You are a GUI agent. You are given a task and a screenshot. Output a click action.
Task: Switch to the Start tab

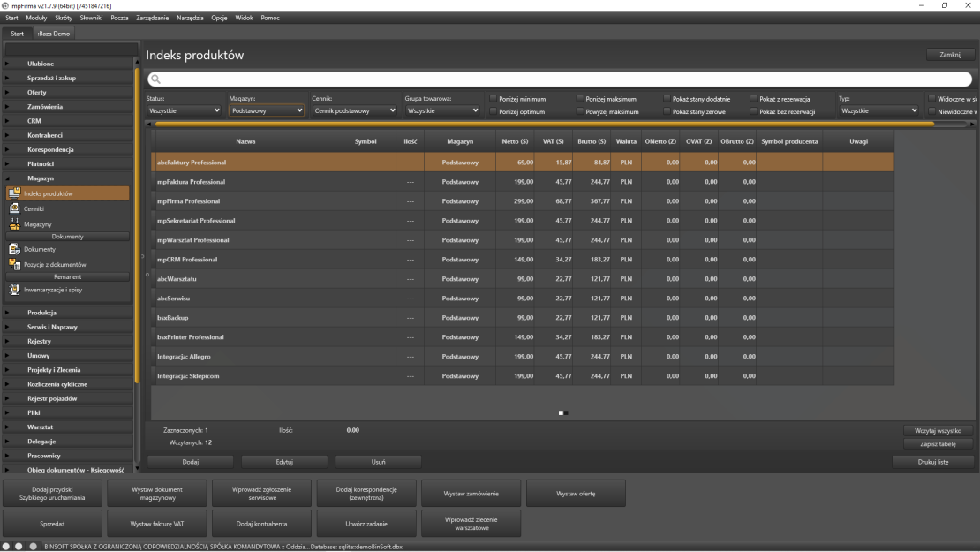point(17,34)
